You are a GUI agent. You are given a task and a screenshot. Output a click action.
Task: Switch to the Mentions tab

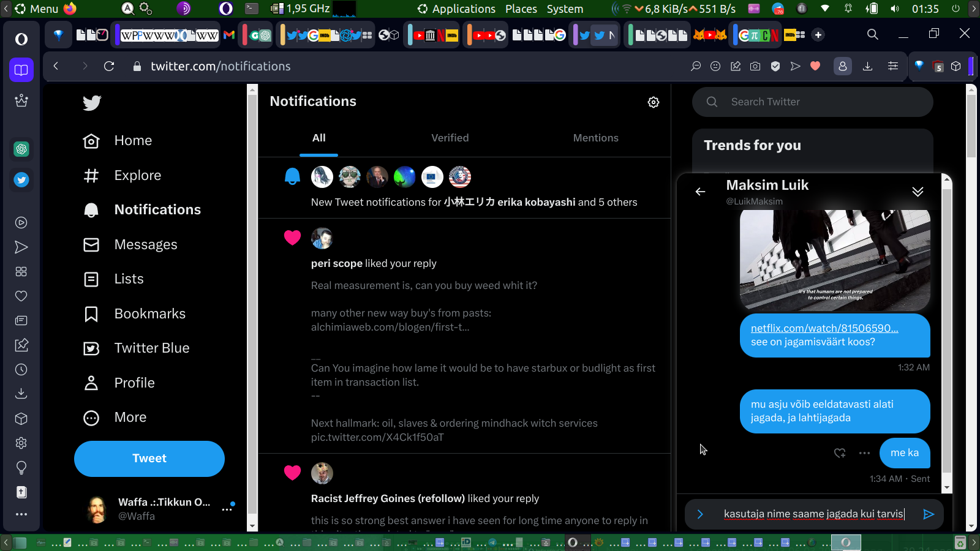(x=595, y=138)
